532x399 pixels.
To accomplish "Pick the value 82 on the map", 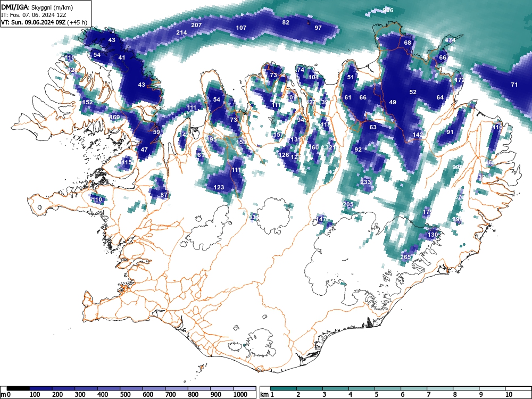I will 286,22.
